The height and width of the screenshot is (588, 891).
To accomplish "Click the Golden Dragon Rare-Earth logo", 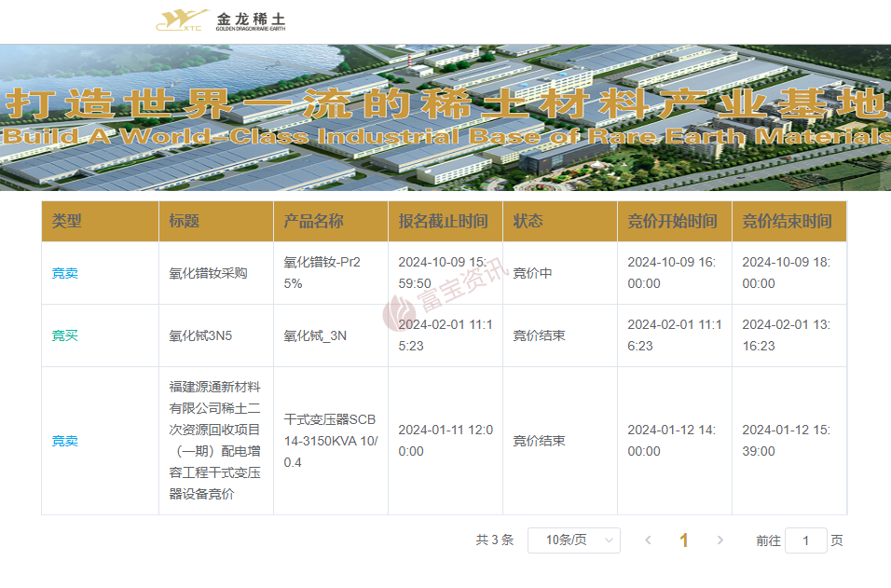I will pos(221,21).
